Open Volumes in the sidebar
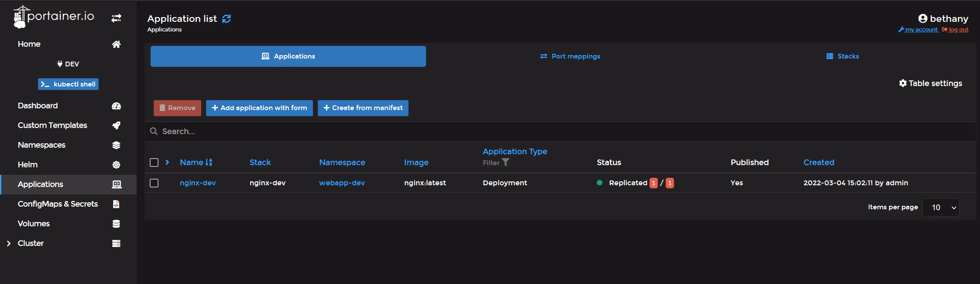980x284 pixels. click(34, 224)
